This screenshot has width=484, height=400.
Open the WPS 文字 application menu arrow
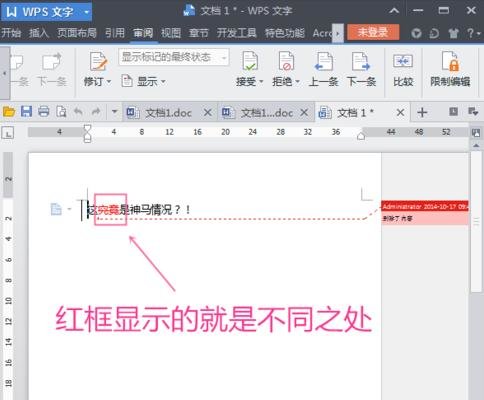(x=86, y=12)
